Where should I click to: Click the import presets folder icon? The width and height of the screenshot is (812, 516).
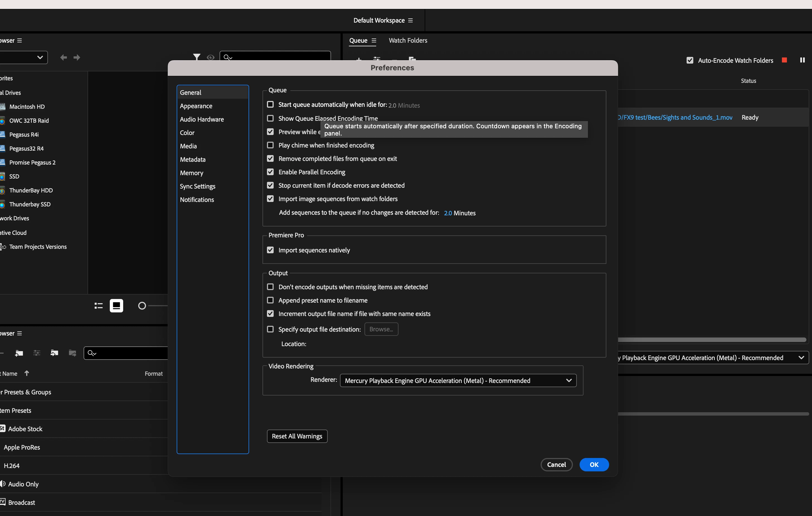[x=54, y=353]
